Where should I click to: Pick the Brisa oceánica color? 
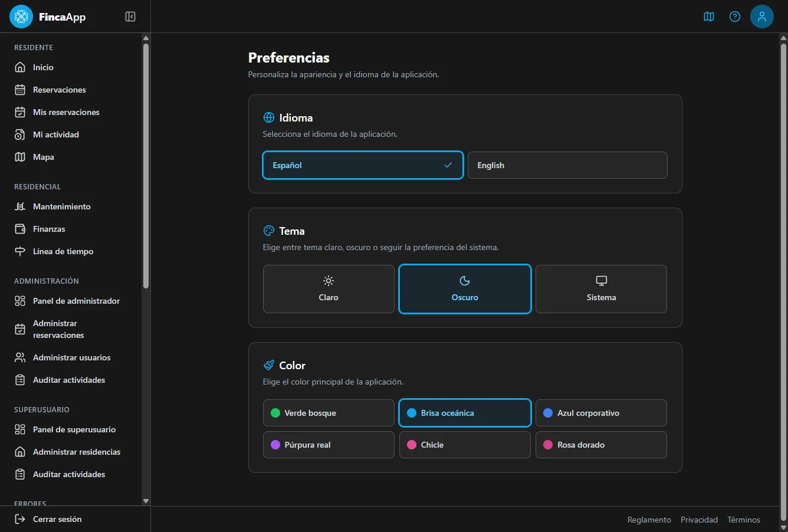(465, 413)
